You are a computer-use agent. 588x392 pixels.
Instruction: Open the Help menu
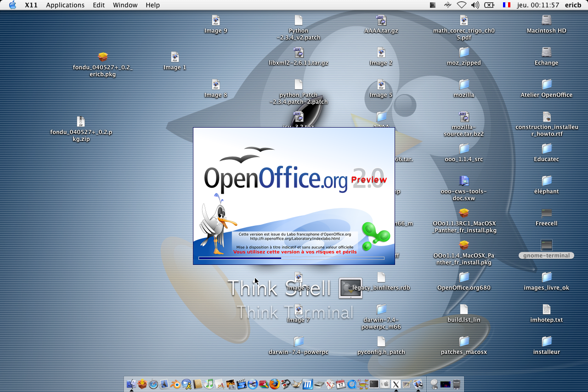point(153,5)
